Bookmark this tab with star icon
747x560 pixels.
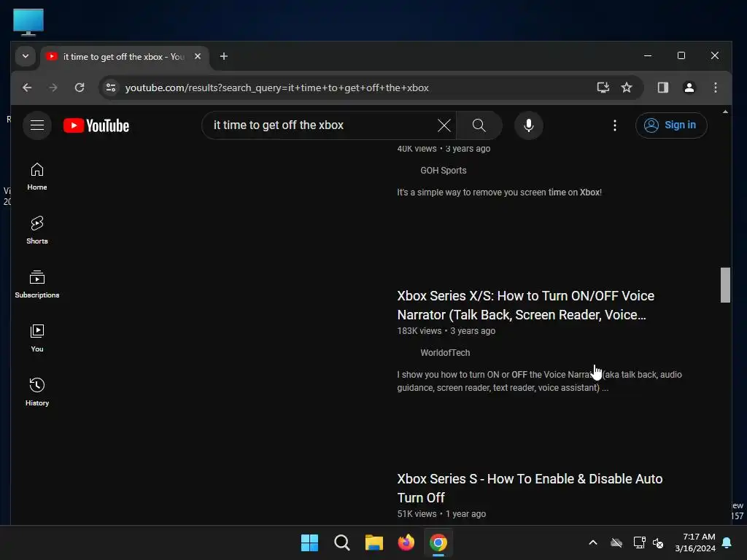pos(627,87)
